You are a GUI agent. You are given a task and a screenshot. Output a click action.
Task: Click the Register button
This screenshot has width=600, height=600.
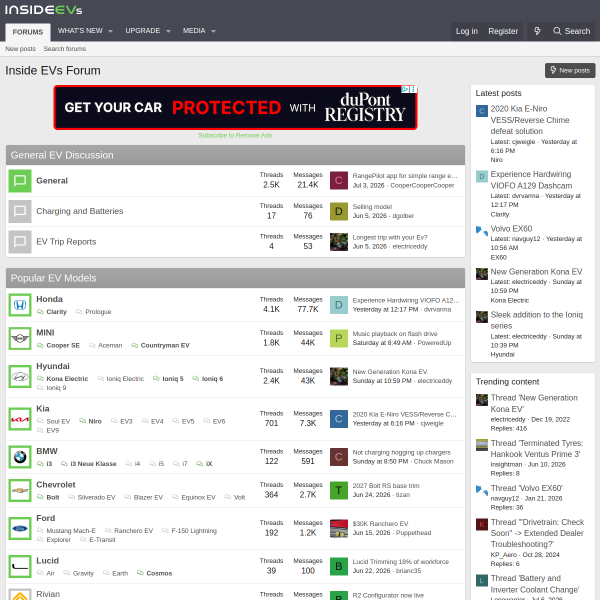[503, 31]
